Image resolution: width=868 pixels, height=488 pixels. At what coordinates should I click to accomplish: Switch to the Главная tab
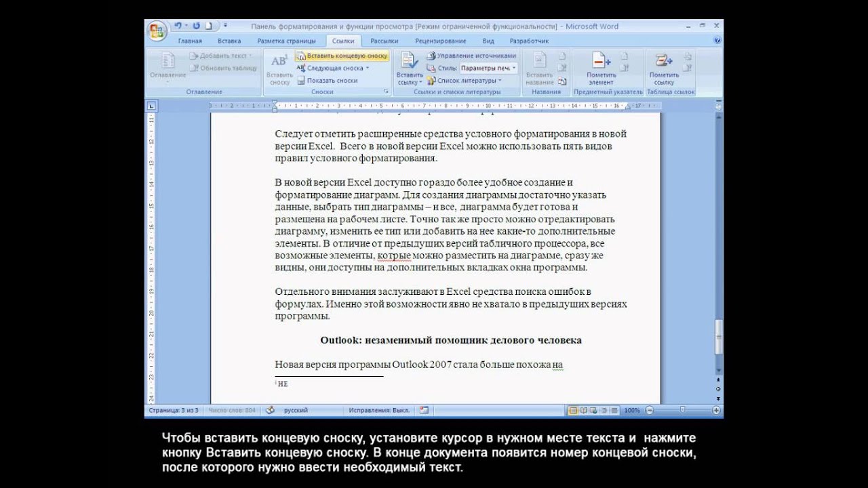pyautogui.click(x=189, y=41)
